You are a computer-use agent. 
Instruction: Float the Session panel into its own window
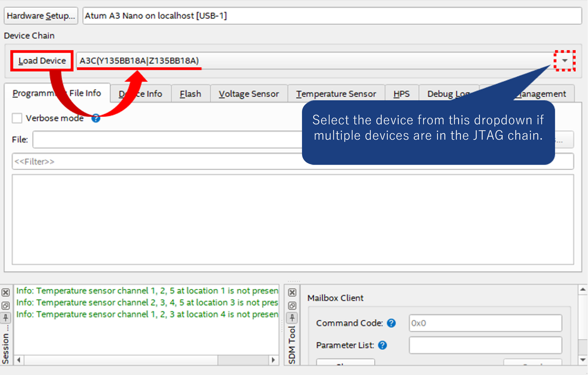(5, 305)
